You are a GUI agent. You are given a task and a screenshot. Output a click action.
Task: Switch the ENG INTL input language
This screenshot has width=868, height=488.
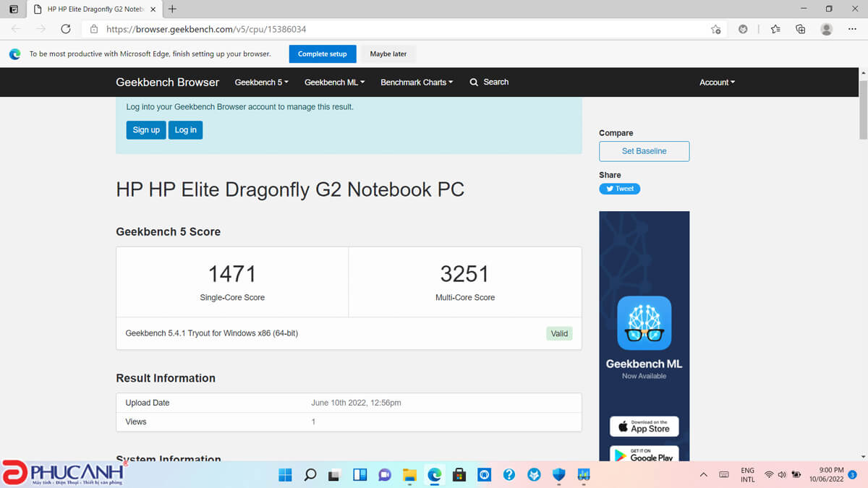click(747, 475)
